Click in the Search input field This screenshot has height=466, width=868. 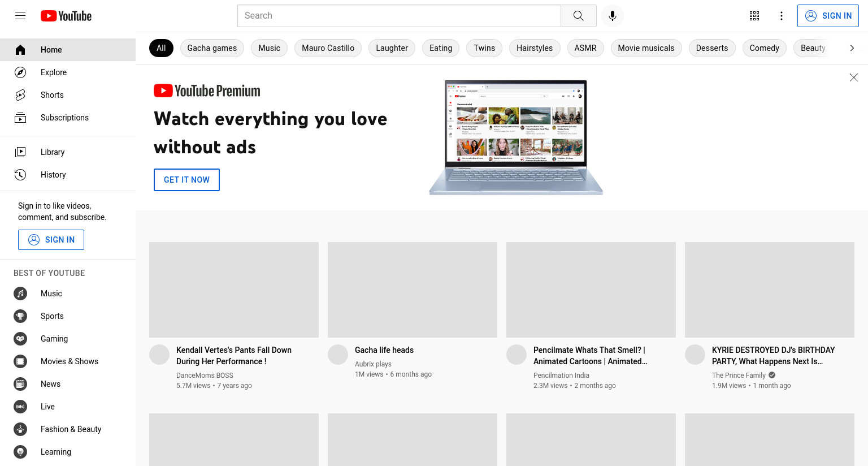pyautogui.click(x=399, y=16)
